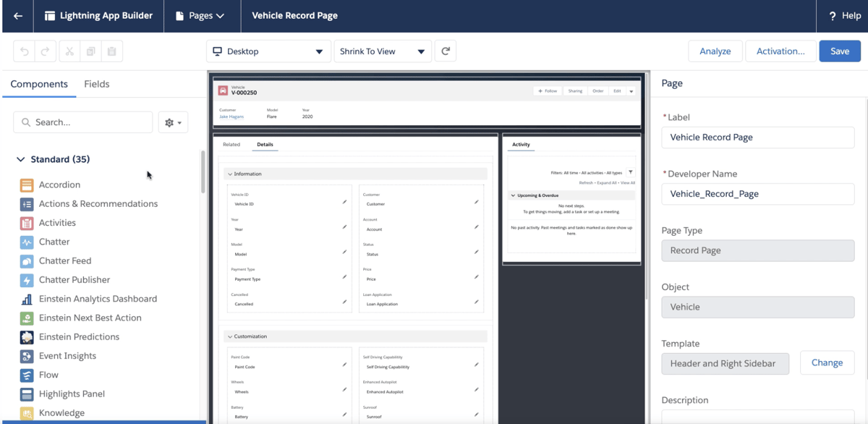Viewport: 868px width, 424px height.
Task: Switch to the Fields tab
Action: 97,84
